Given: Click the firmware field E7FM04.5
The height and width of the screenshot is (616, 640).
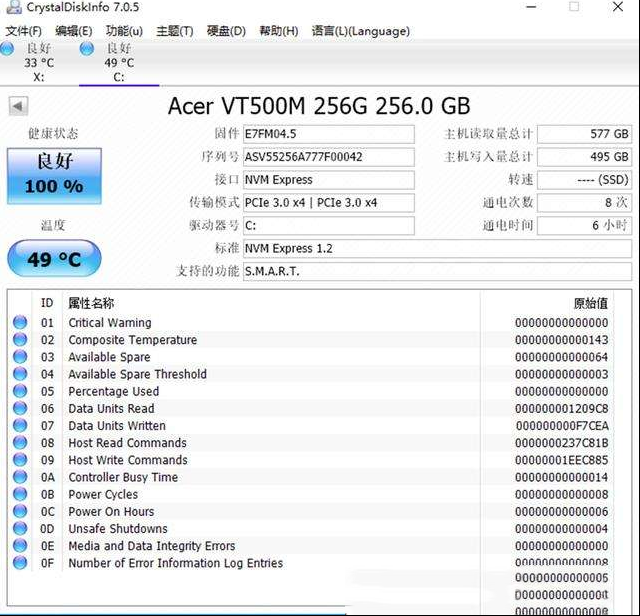Looking at the screenshot, I should tap(329, 134).
